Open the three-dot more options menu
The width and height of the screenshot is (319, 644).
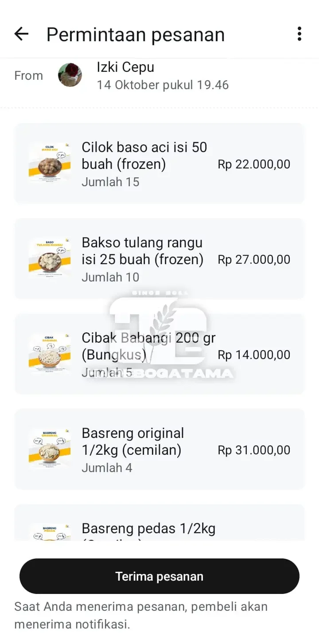click(300, 34)
